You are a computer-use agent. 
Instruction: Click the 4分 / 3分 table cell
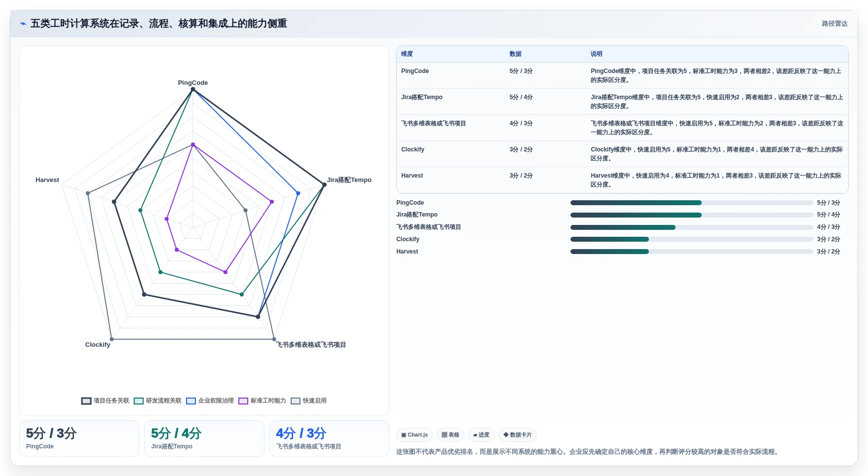521,123
